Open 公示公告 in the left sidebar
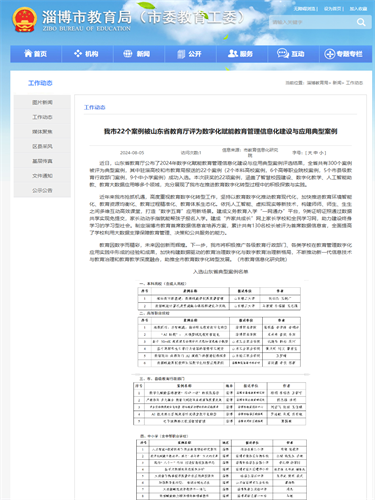375x500 pixels. 42,190
